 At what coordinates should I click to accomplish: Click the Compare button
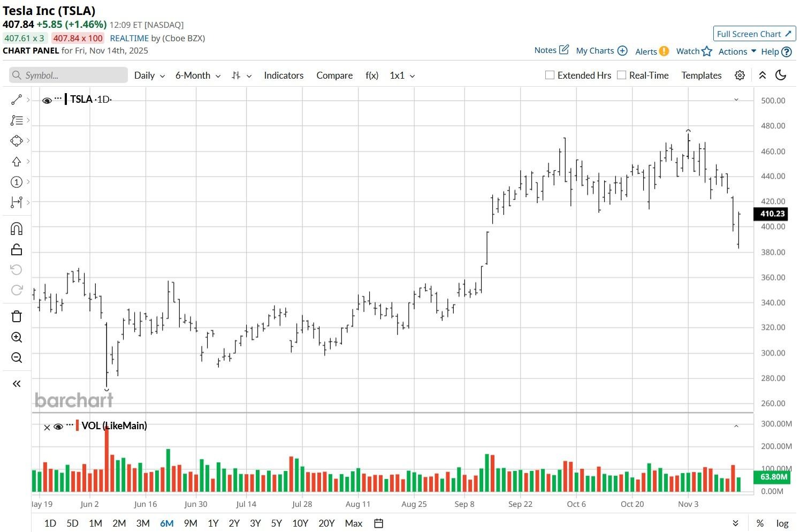click(334, 75)
